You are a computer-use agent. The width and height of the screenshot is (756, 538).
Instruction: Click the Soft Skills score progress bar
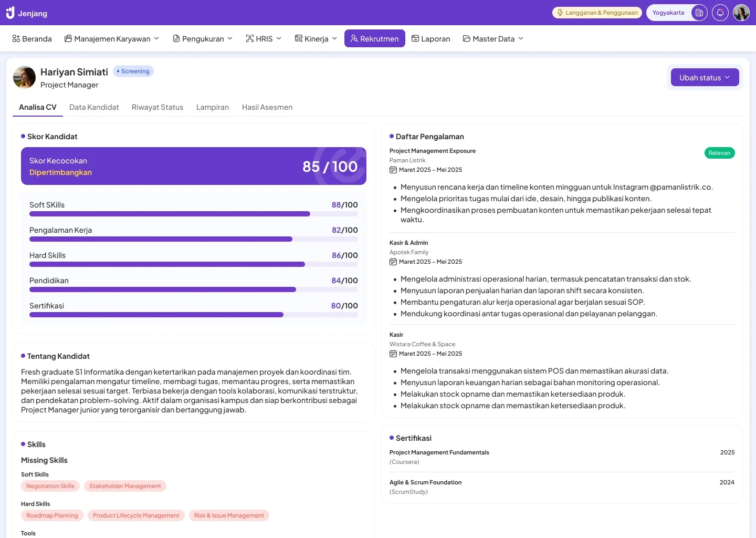coord(193,214)
